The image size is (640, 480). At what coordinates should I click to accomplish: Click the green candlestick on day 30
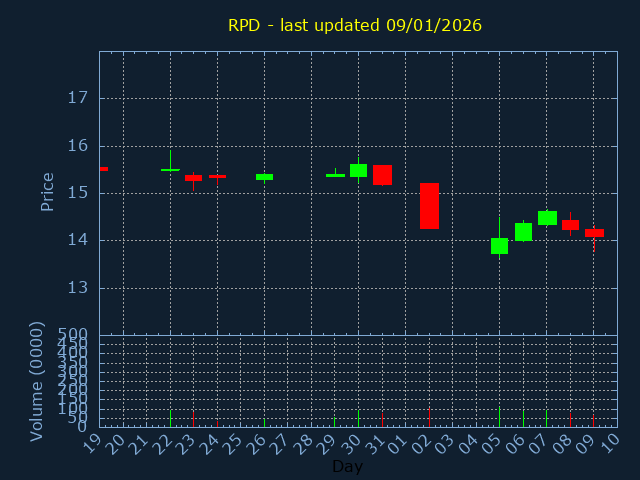point(358,170)
